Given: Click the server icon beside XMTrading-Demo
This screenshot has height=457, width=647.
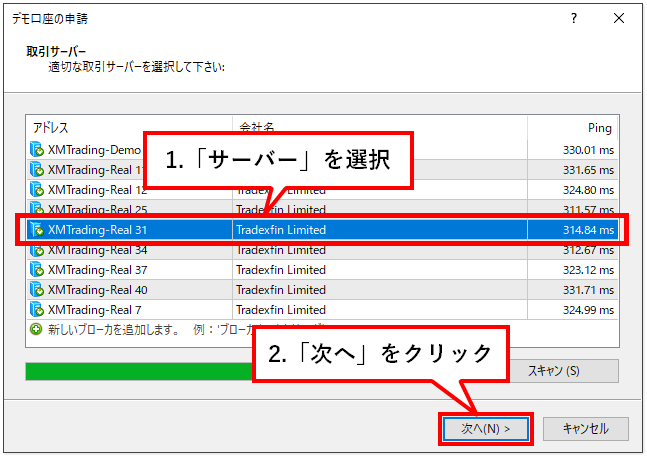Looking at the screenshot, I should point(37,150).
